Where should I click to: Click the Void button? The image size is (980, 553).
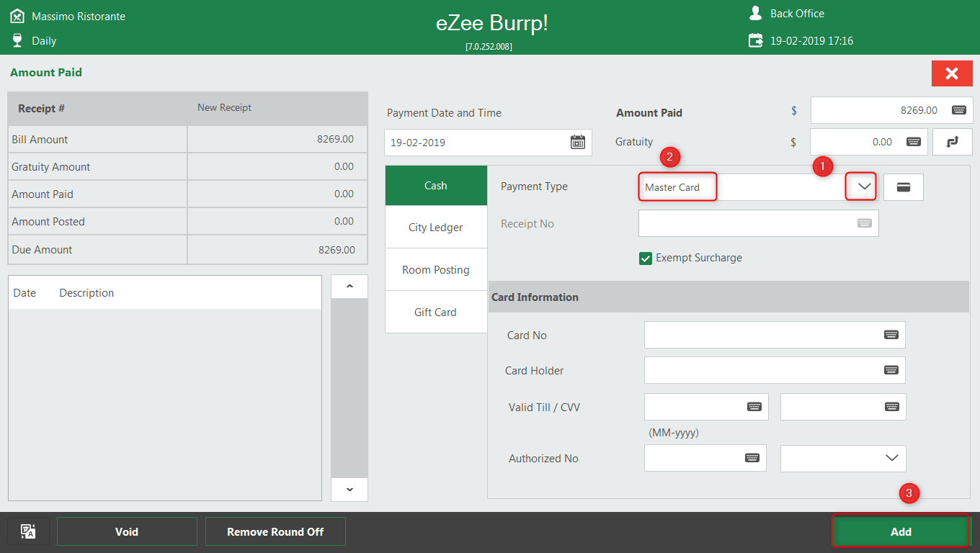(127, 531)
